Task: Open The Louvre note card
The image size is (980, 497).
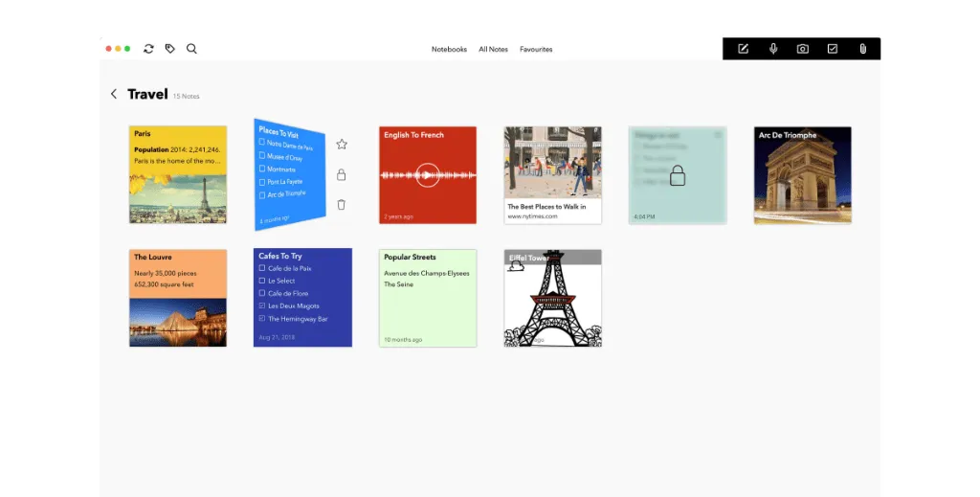Action: tap(178, 298)
